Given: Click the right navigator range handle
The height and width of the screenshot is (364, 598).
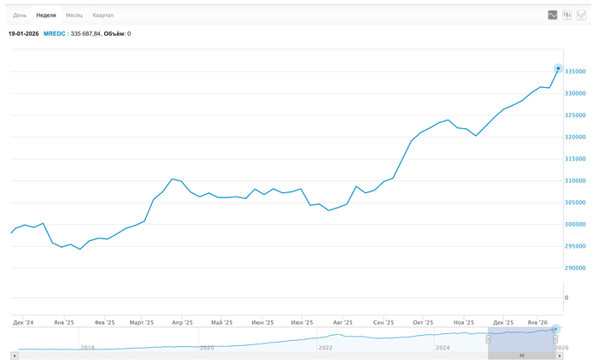Looking at the screenshot, I should click(555, 339).
